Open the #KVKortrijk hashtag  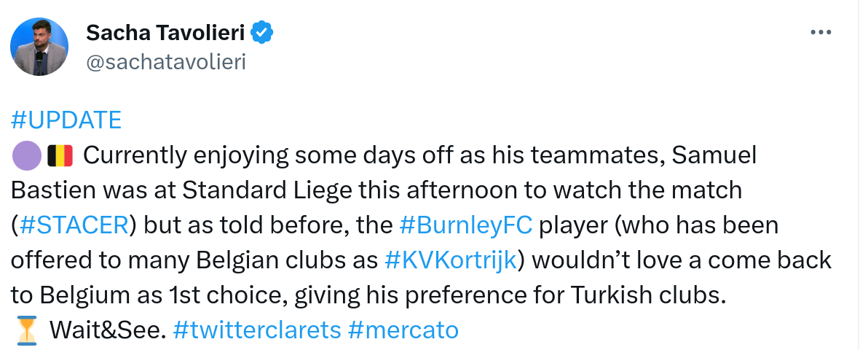coord(451,260)
